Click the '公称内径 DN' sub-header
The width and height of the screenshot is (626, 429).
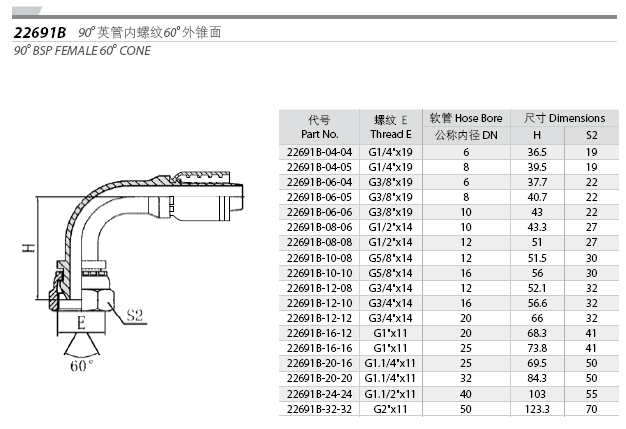(466, 135)
